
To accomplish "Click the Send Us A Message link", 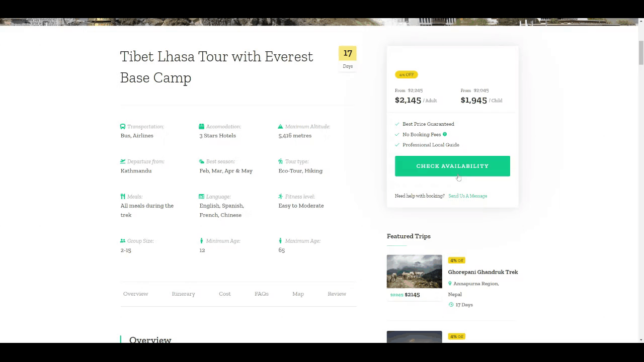I will pyautogui.click(x=467, y=196).
